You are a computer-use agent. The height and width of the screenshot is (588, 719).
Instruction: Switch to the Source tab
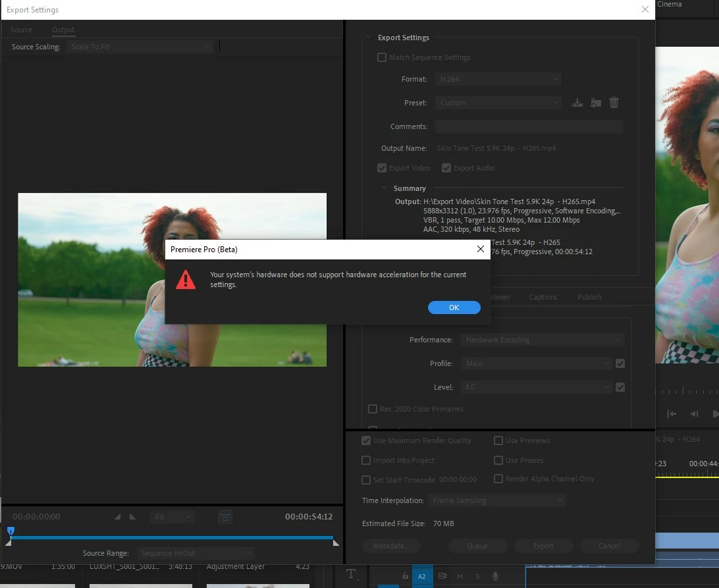point(21,30)
